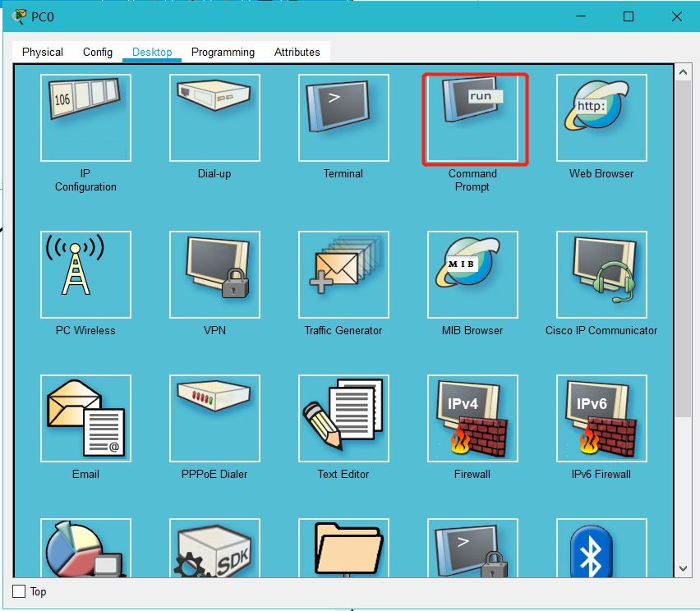Launch the Dial-up app

214,117
